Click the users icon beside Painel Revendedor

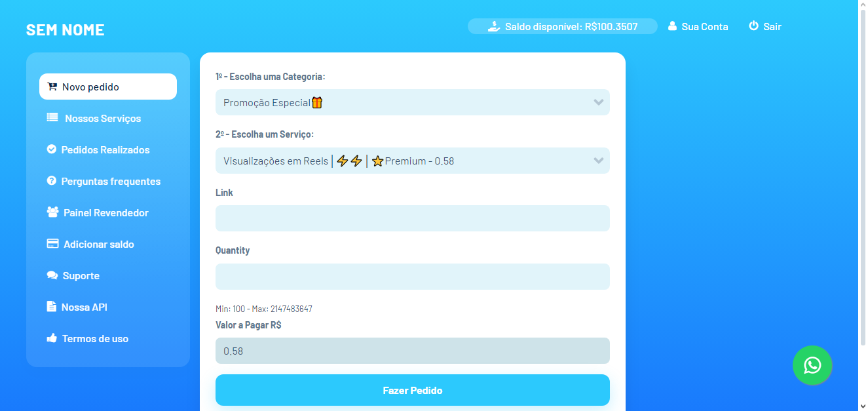(x=52, y=212)
